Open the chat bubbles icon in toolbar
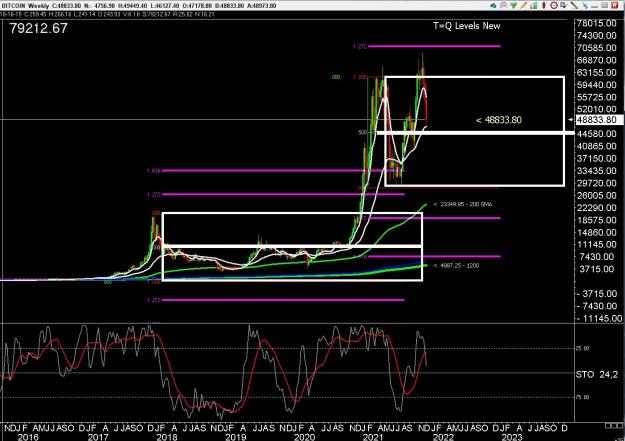This screenshot has width=625, height=441. 503,5
